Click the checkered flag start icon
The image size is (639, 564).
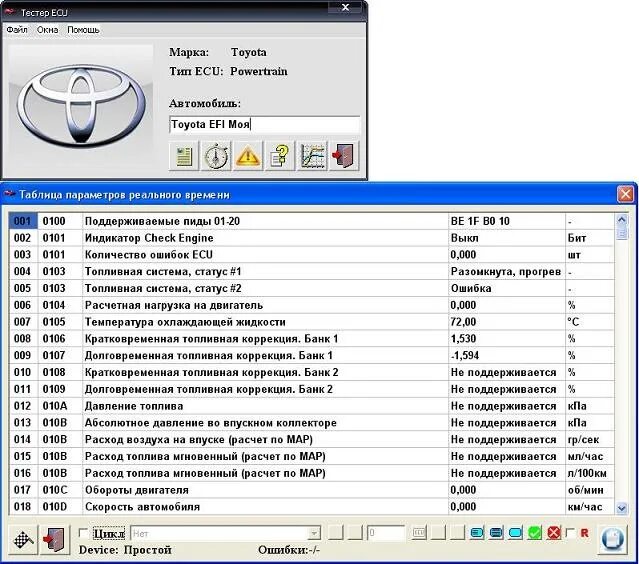[23, 539]
